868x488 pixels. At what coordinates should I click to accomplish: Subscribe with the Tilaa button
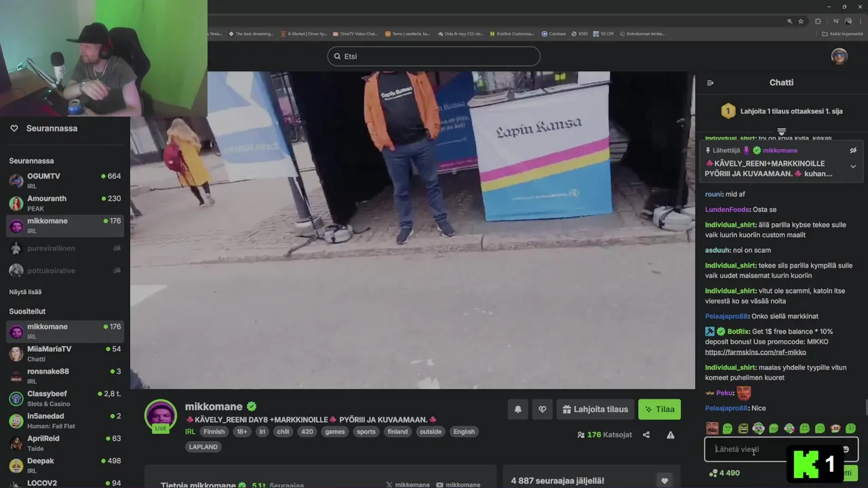(659, 409)
